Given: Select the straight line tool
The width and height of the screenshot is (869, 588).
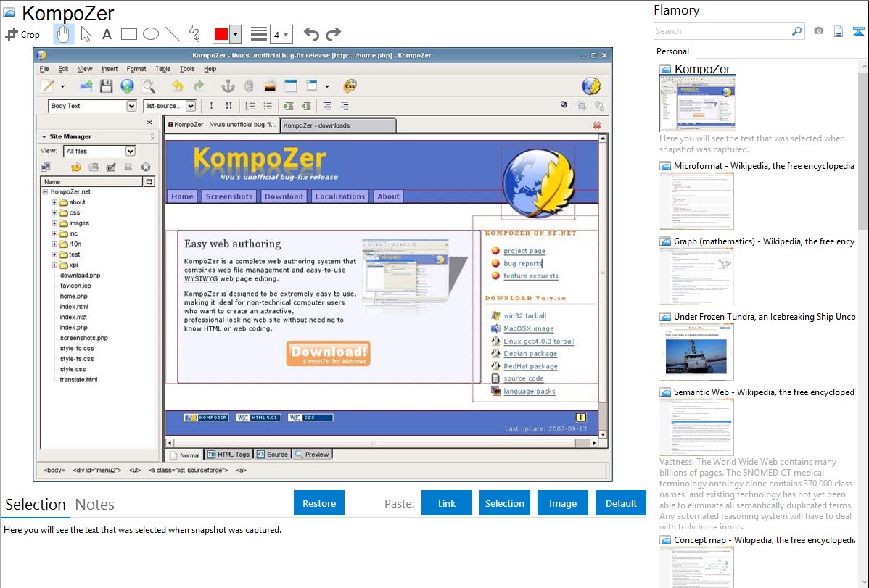Looking at the screenshot, I should (x=173, y=34).
